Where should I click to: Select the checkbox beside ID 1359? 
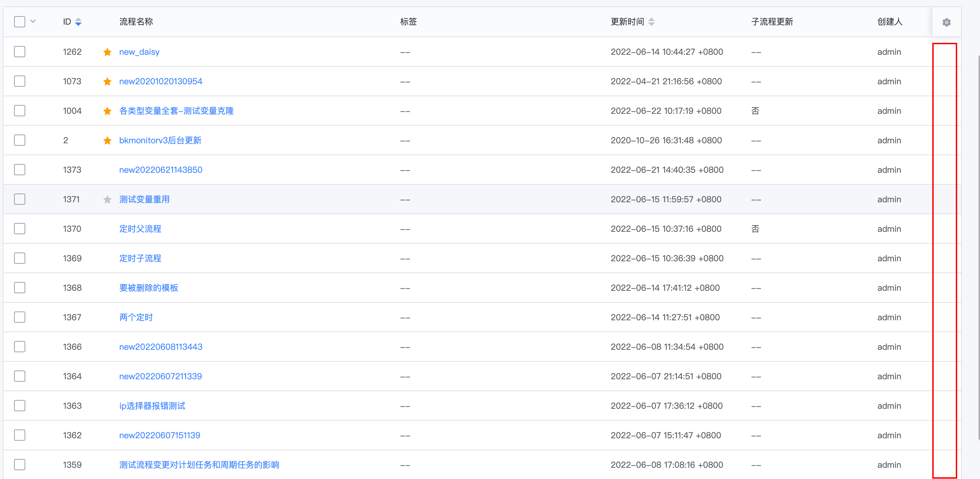pos(19,464)
